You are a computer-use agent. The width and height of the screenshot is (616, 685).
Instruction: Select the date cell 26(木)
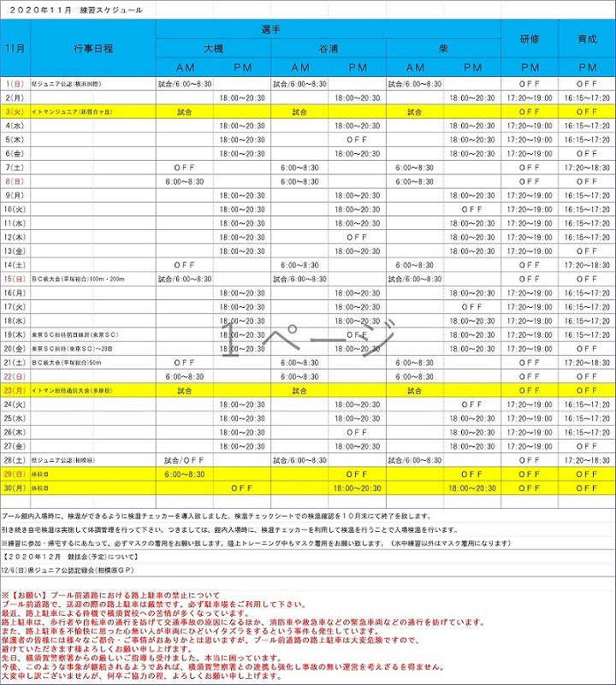[x=15, y=433]
